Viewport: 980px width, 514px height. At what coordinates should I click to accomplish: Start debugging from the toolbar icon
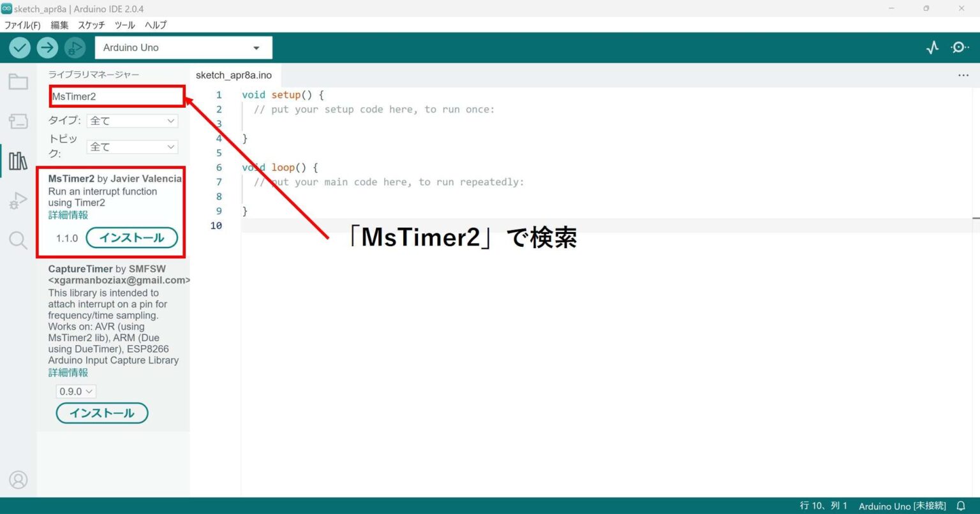(75, 47)
